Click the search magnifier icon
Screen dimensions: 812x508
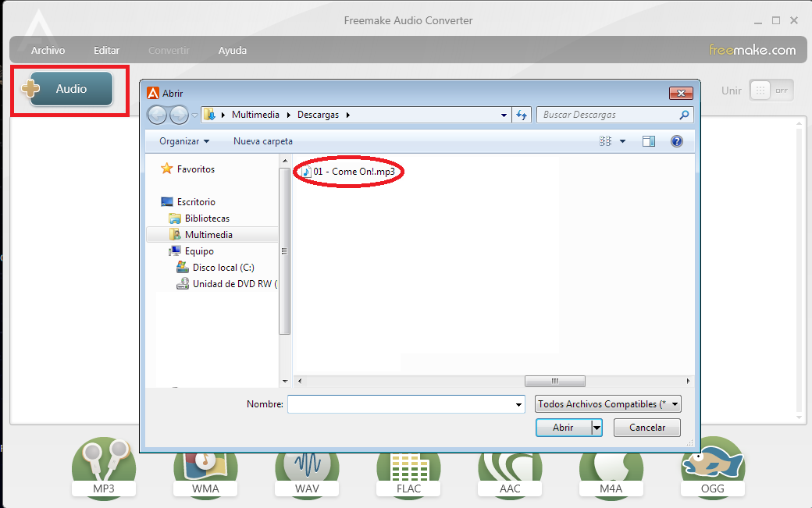point(684,115)
